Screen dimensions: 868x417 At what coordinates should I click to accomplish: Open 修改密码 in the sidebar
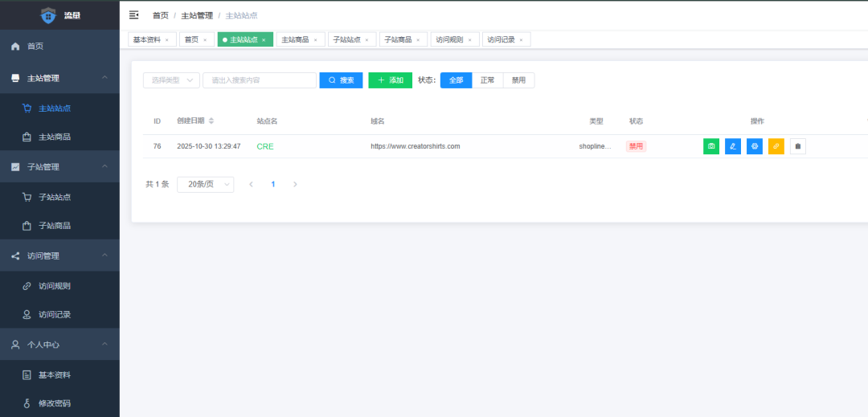coord(59,403)
